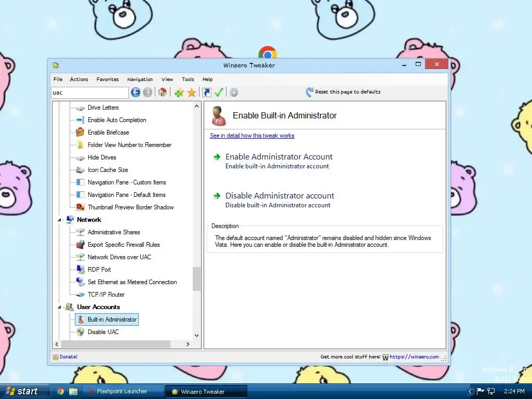Open the Favorites menu

pos(108,79)
